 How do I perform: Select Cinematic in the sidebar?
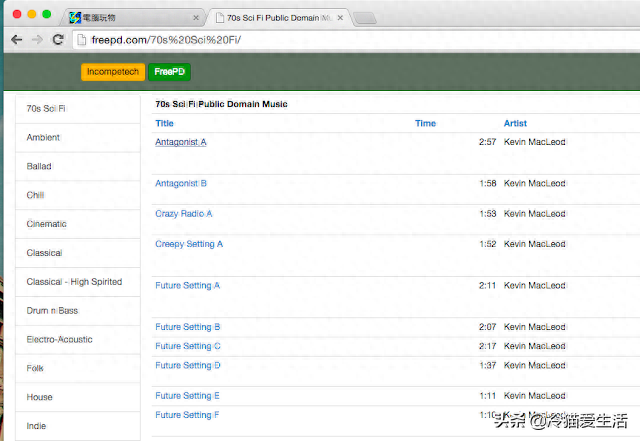pyautogui.click(x=47, y=224)
